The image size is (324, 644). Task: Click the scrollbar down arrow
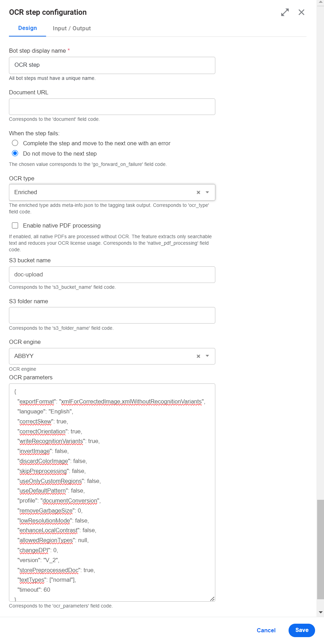click(321, 612)
